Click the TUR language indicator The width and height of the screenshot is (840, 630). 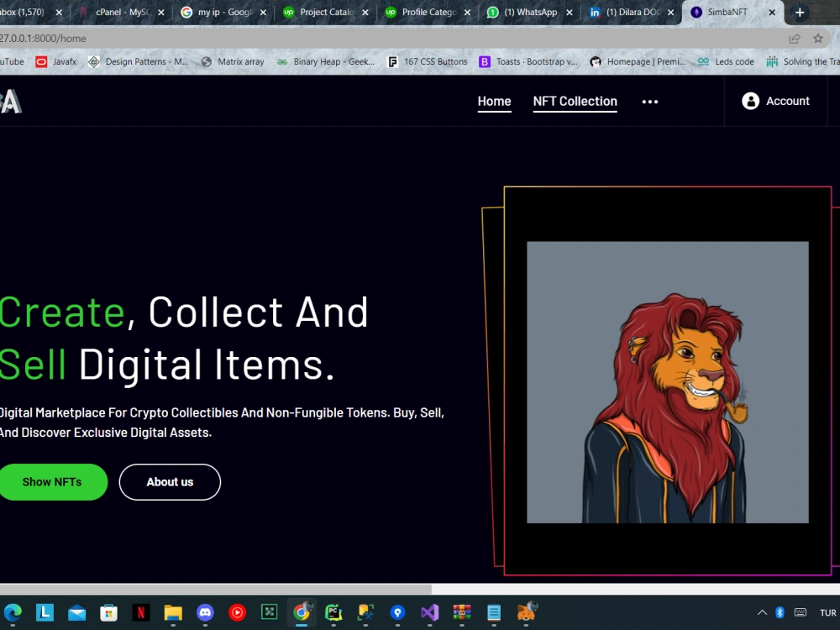827,612
